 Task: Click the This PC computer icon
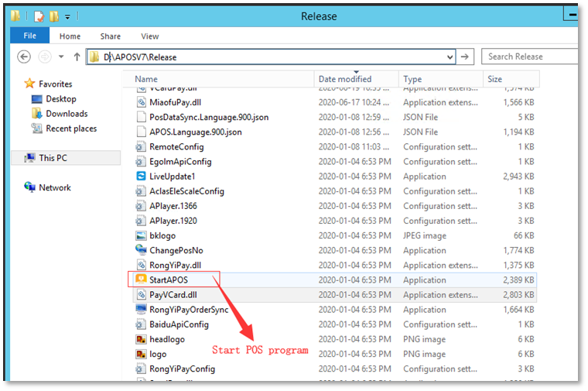click(x=29, y=158)
